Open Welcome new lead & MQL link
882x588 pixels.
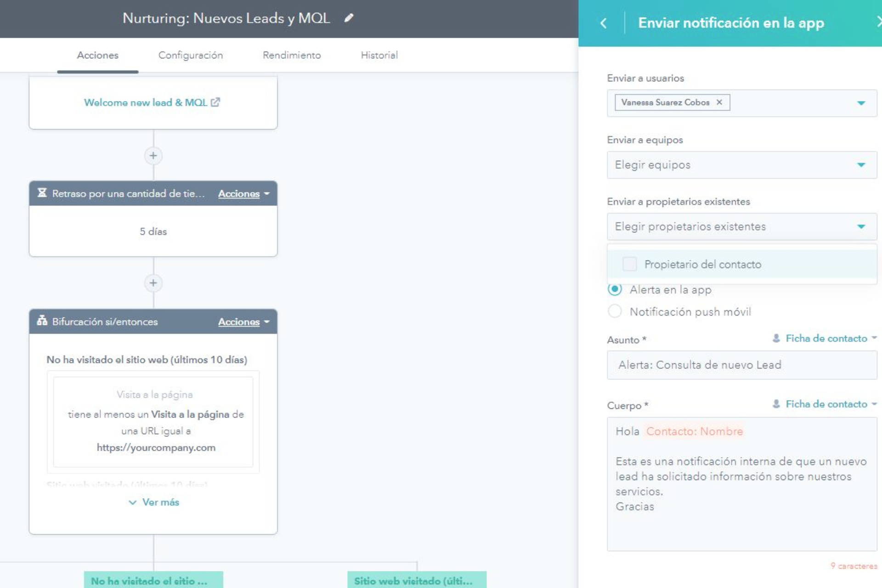click(x=145, y=102)
